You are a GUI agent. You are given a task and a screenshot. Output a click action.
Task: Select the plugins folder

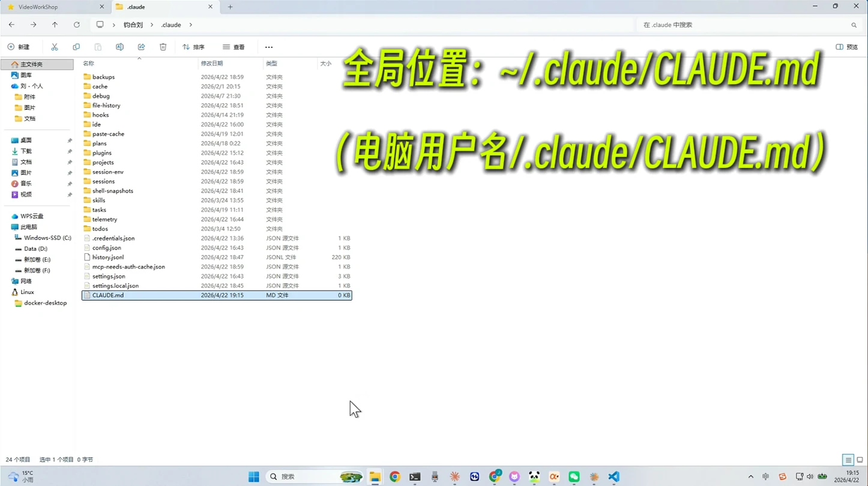click(x=217, y=153)
